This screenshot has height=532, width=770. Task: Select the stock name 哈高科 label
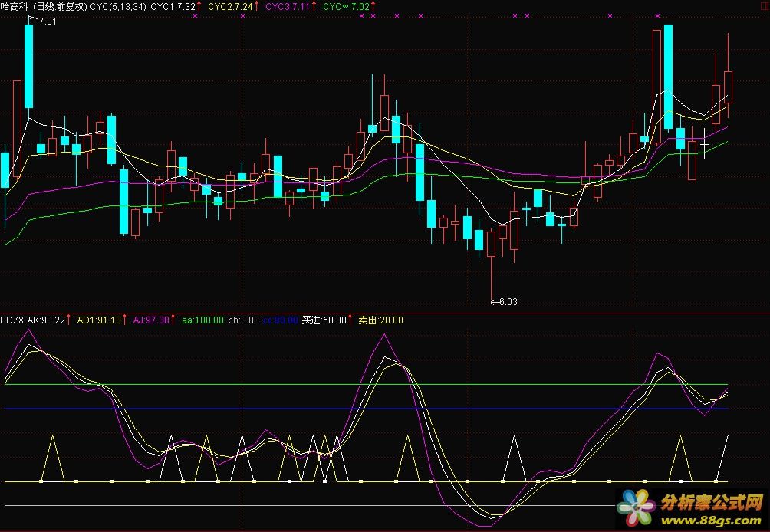13,6
